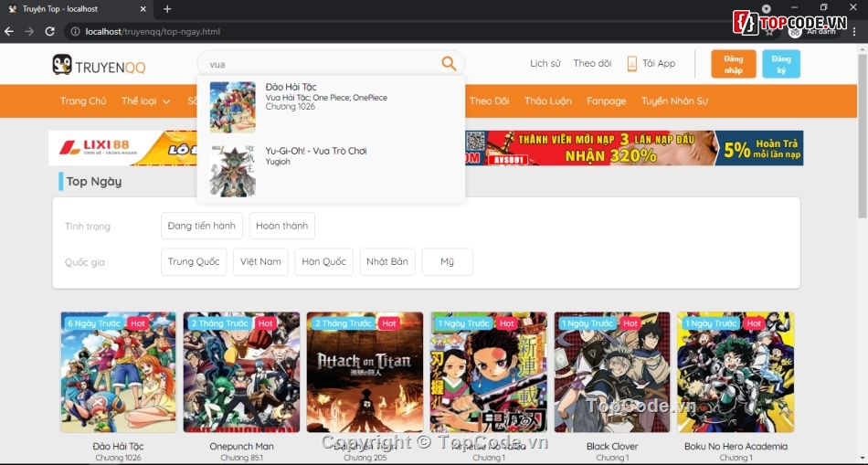Click the orange search magnifier icon
Image resolution: width=868 pixels, height=465 pixels.
click(x=449, y=63)
